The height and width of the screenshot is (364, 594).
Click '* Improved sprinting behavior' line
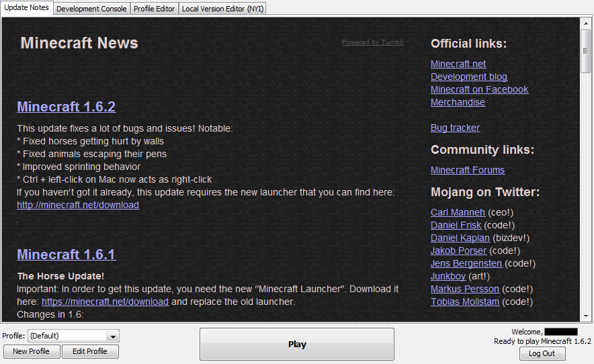pyautogui.click(x=79, y=167)
